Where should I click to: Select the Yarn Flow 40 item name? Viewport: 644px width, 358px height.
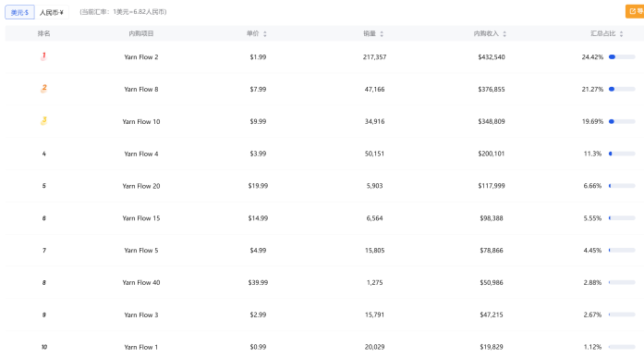pyautogui.click(x=141, y=282)
